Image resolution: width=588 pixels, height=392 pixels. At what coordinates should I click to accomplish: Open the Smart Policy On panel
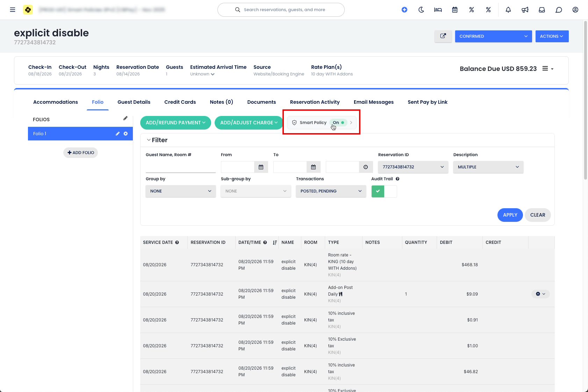pyautogui.click(x=322, y=123)
